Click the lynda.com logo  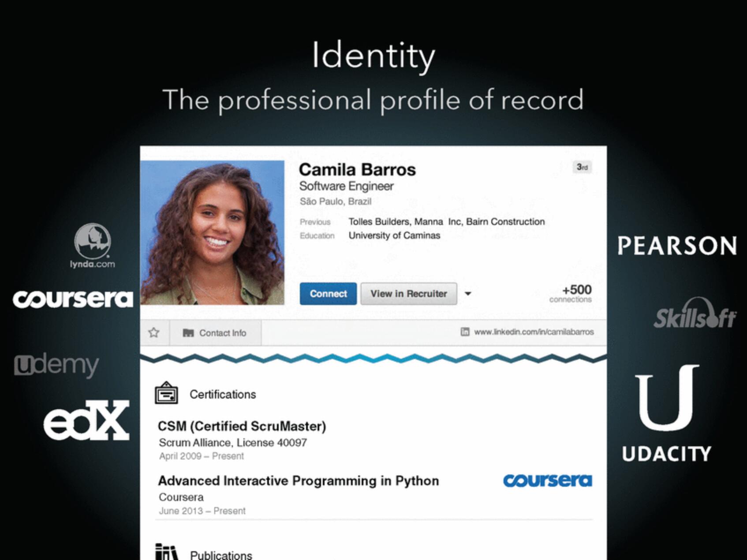(x=92, y=246)
